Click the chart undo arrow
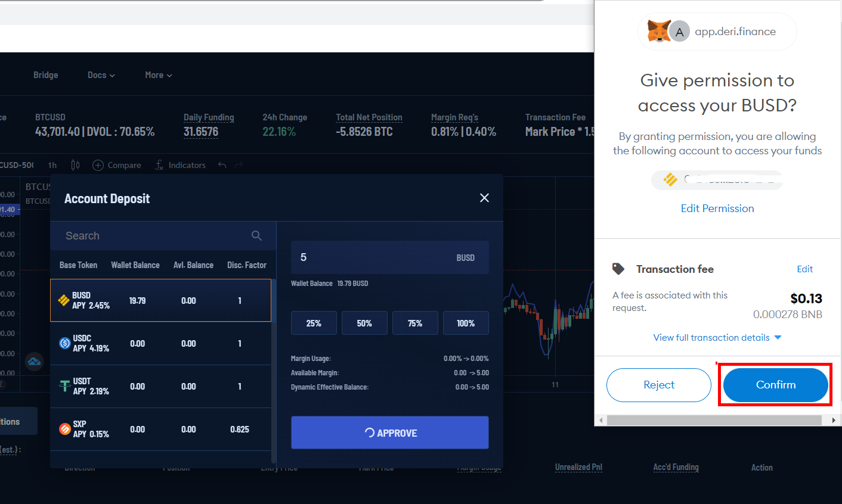Image resolution: width=842 pixels, height=504 pixels. click(x=222, y=165)
